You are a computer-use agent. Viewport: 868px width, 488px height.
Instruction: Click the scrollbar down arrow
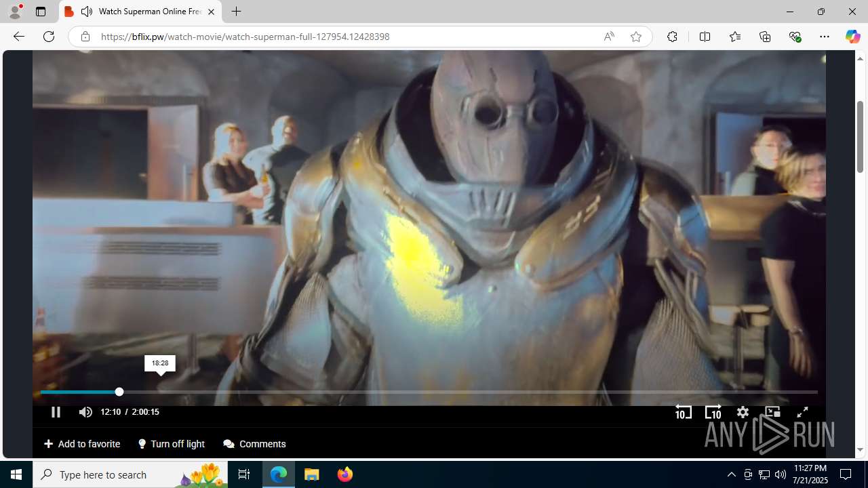(x=860, y=450)
